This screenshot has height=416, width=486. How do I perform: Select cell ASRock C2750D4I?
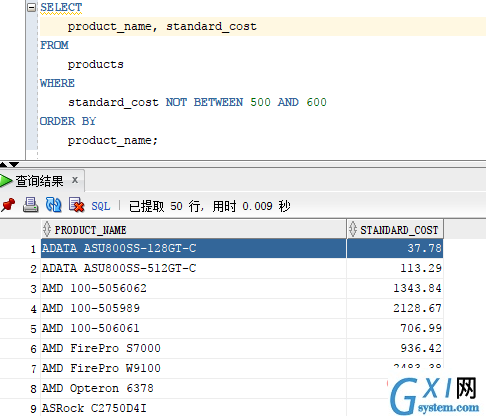point(193,408)
